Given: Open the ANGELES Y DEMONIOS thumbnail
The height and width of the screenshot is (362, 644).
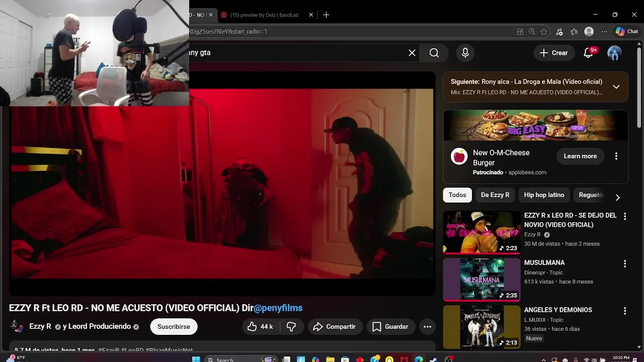Looking at the screenshot, I should click(x=481, y=326).
